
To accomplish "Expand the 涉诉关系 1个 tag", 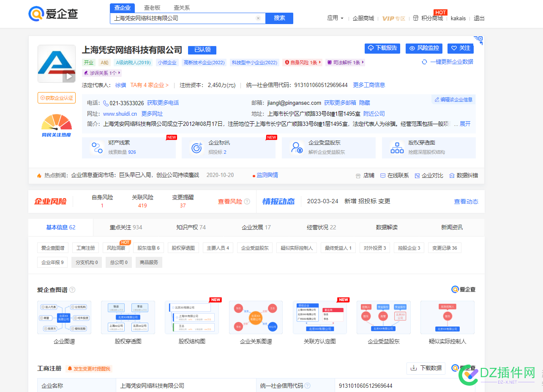I will point(102,73).
